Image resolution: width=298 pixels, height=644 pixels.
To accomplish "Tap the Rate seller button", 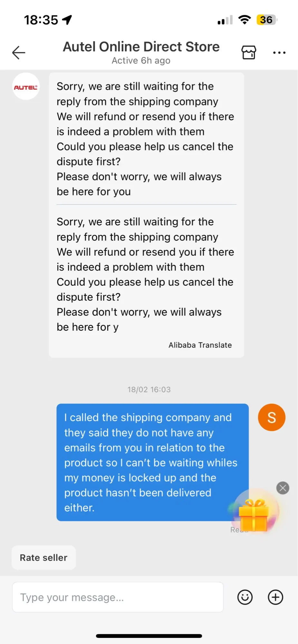I will pos(43,557).
